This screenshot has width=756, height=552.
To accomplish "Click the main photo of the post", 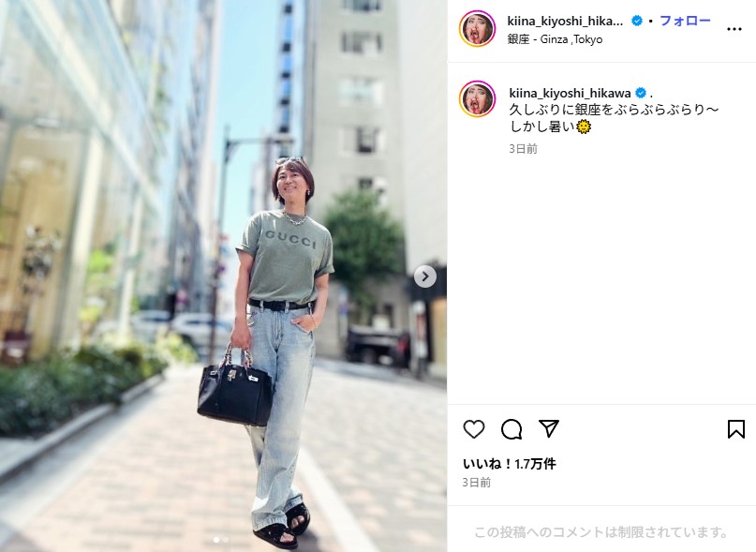I will [x=223, y=276].
